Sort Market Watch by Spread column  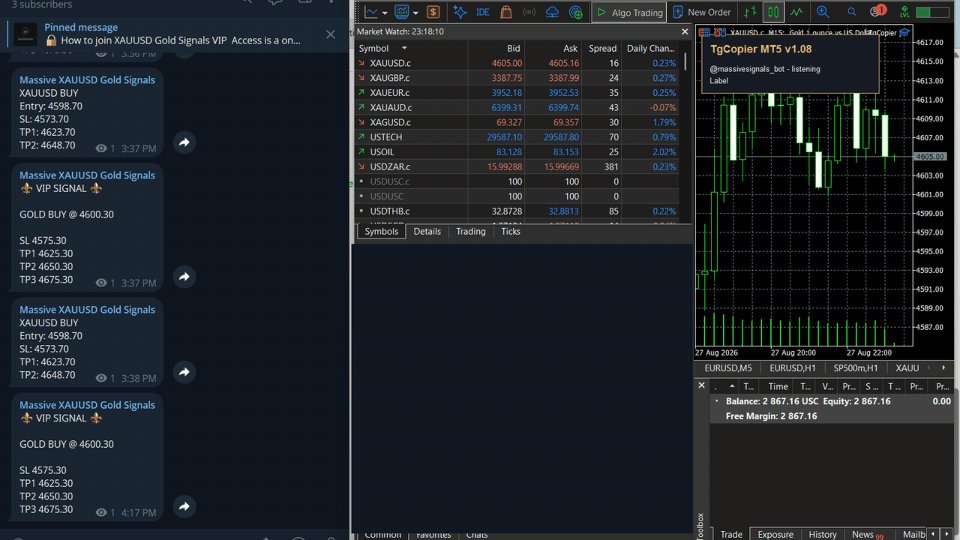[602, 48]
